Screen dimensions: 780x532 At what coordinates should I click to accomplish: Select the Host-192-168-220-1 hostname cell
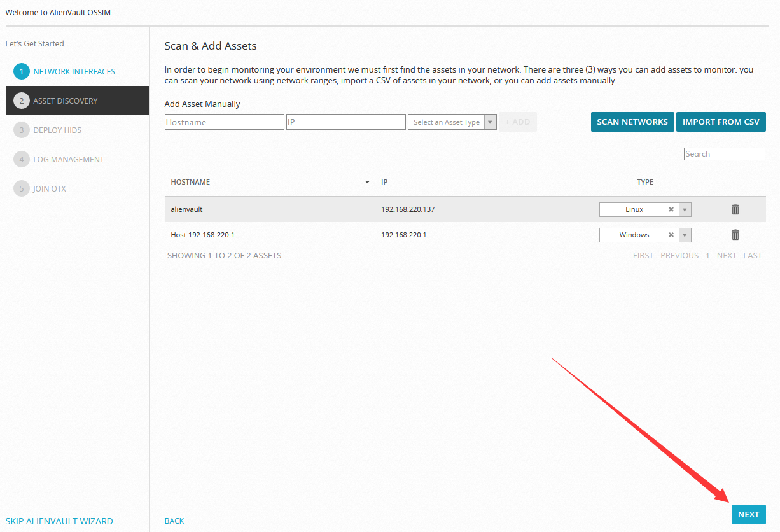pos(203,235)
